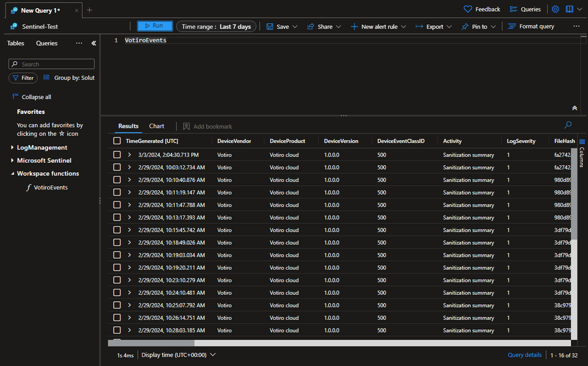Image resolution: width=588 pixels, height=366 pixels.
Task: Click the Share icon
Action: coord(310,27)
